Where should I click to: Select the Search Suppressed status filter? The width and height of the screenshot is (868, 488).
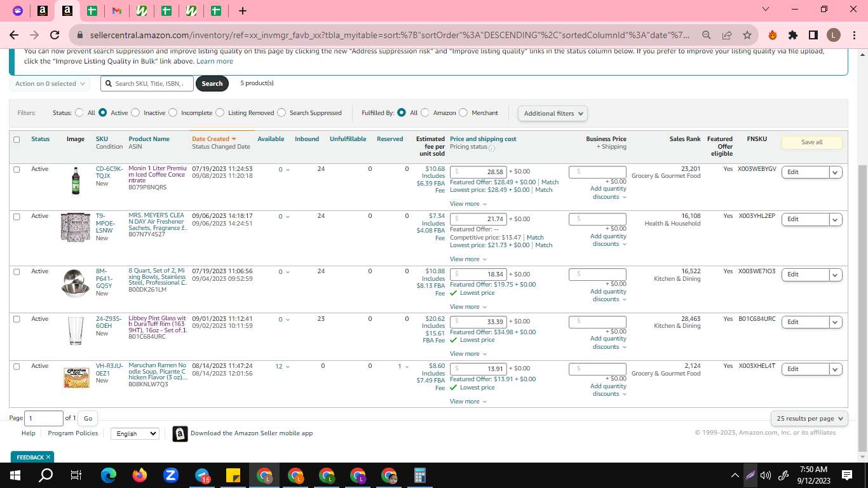[x=281, y=112]
